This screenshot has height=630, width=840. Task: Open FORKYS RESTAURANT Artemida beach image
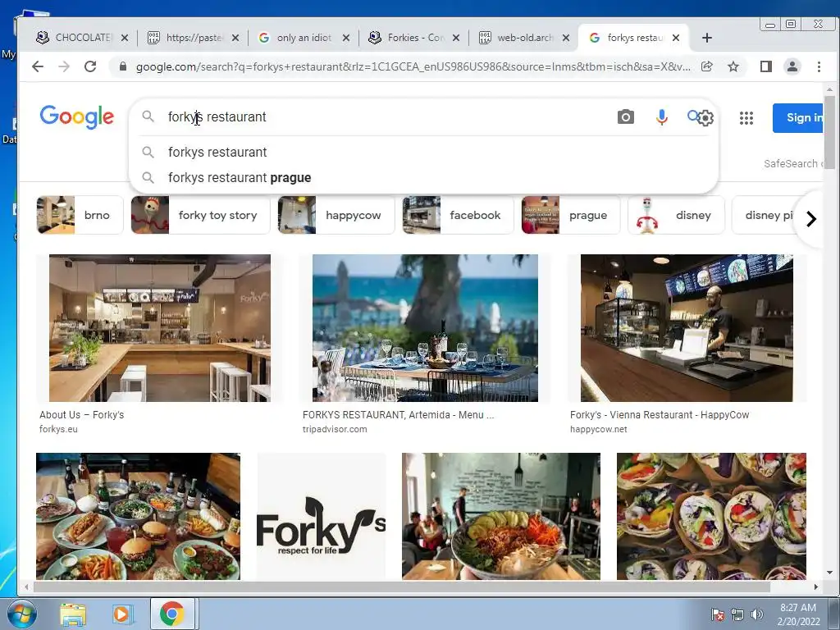(x=425, y=328)
